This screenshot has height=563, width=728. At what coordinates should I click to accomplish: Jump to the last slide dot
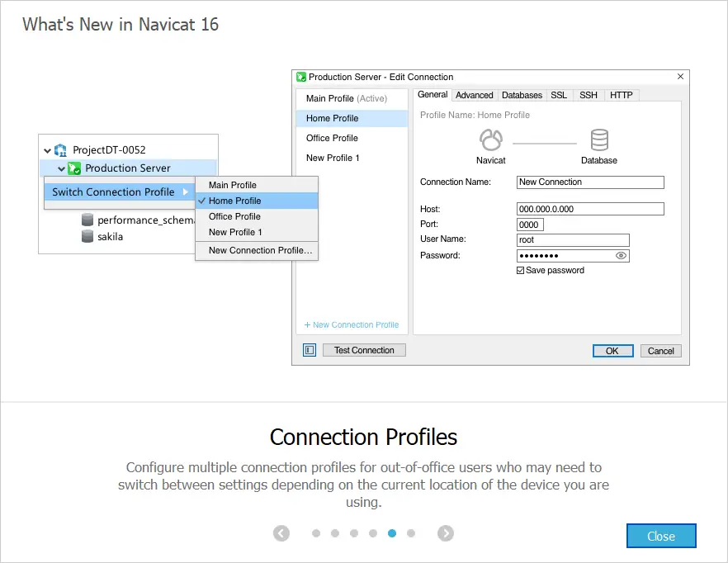point(411,533)
